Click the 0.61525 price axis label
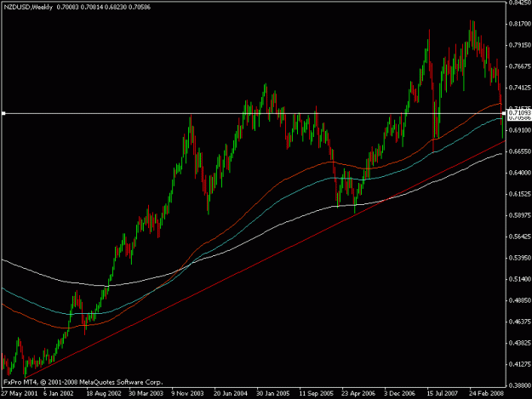Screen dimensions: 532x399 tap(520, 194)
